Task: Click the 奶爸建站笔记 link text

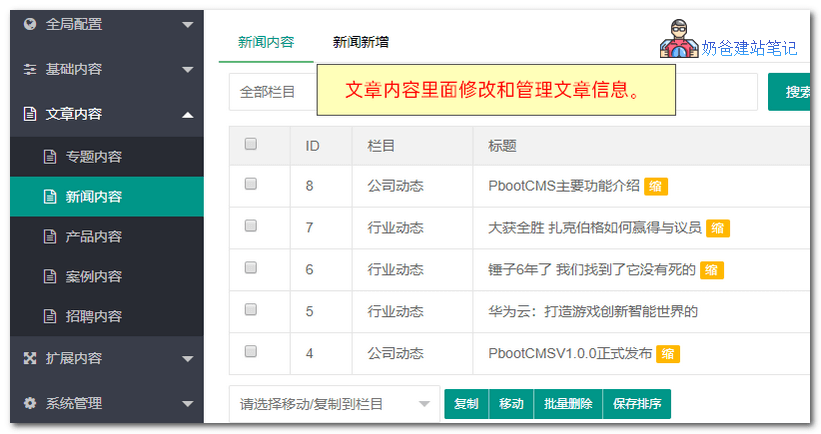Action: (x=749, y=48)
